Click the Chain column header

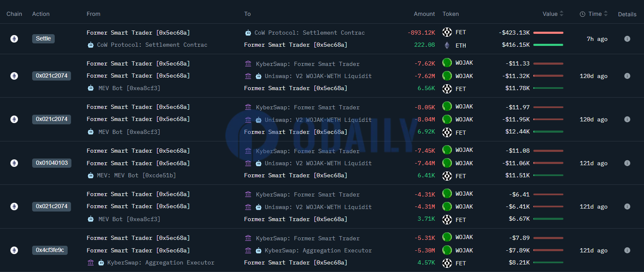click(14, 14)
